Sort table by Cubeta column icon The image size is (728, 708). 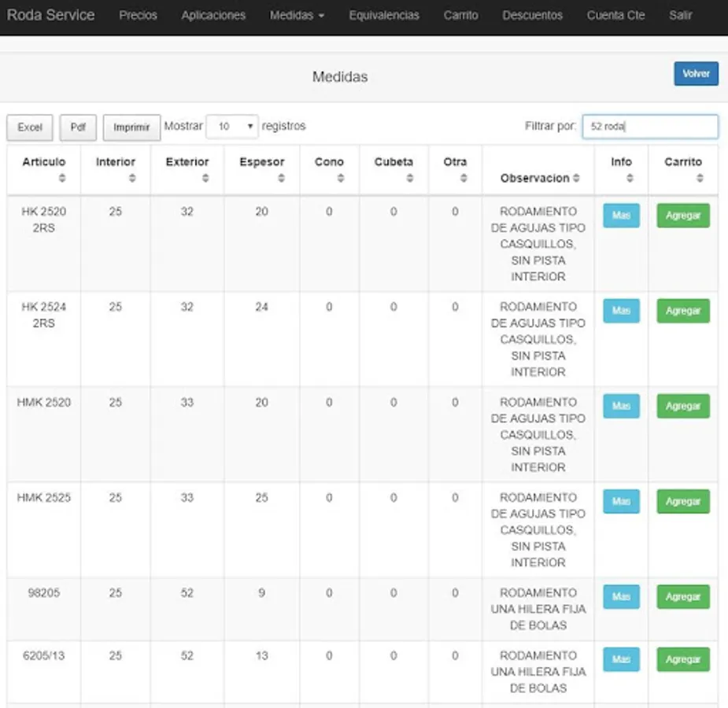point(410,178)
